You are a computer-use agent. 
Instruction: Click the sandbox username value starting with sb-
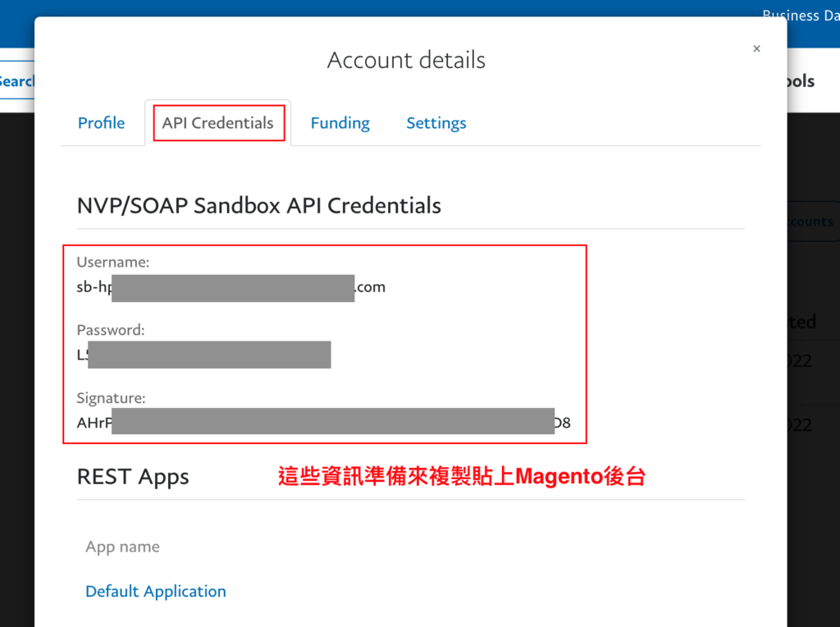tap(231, 287)
